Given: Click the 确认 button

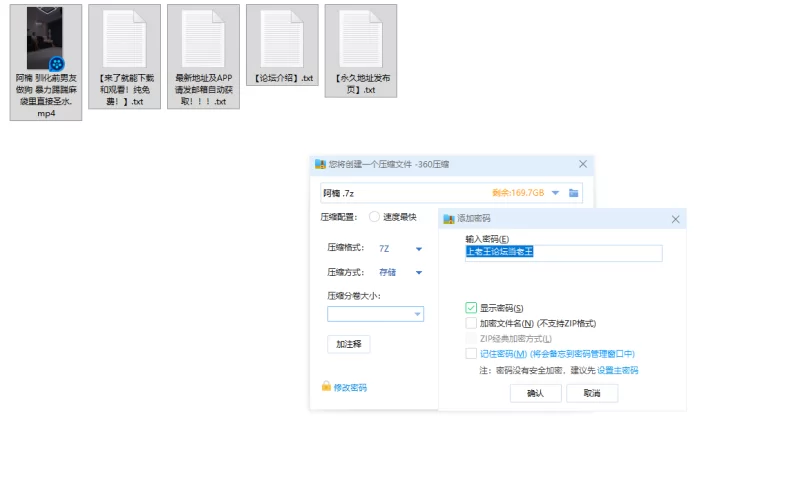Looking at the screenshot, I should coord(535,393).
